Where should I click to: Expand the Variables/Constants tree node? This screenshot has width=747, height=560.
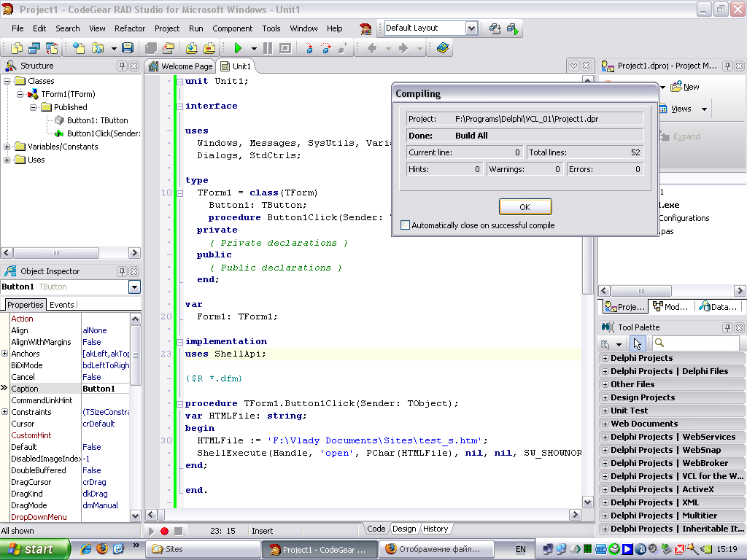7,147
